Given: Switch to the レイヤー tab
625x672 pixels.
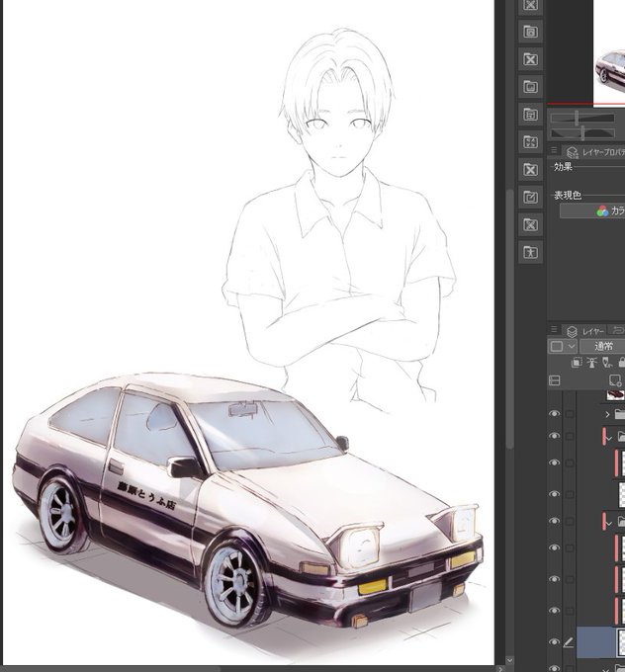Looking at the screenshot, I should (585, 331).
